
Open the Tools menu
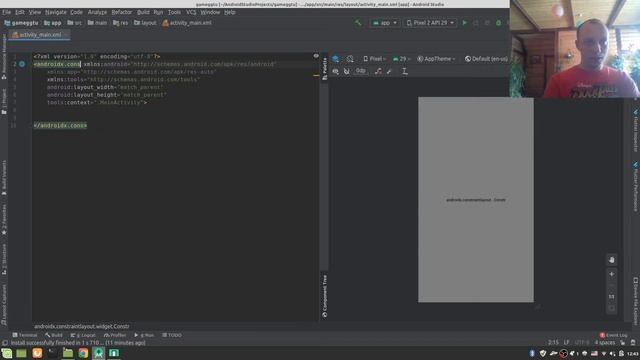pyautogui.click(x=174, y=12)
